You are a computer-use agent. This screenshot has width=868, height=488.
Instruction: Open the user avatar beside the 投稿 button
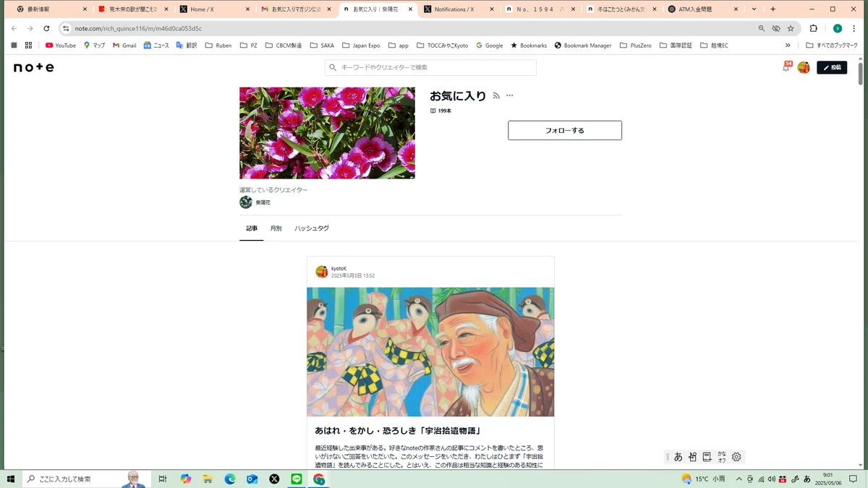804,67
